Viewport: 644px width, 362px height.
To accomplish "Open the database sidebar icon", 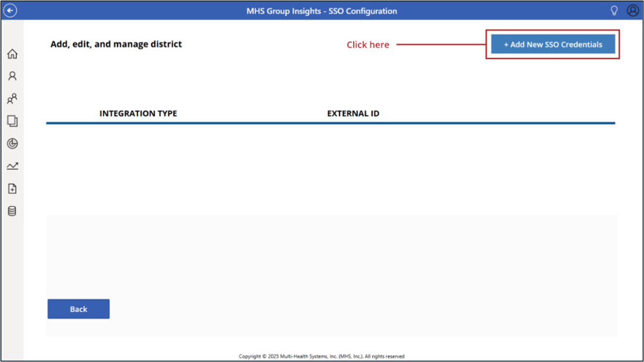I will point(12,211).
